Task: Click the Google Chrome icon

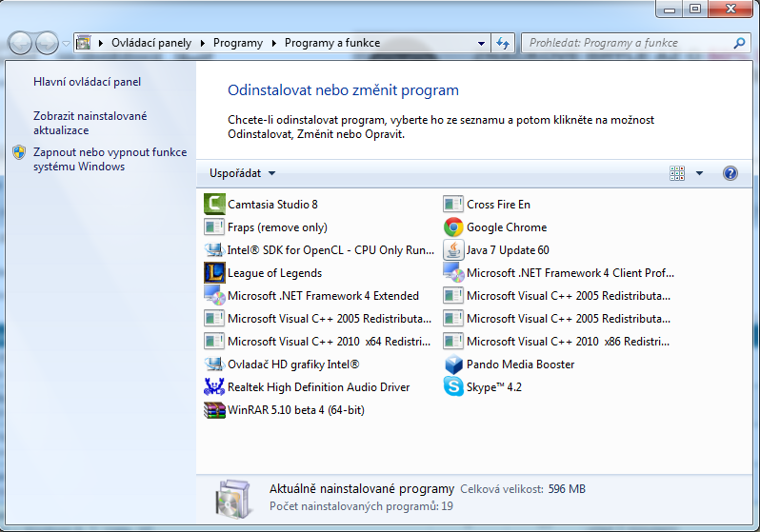Action: click(453, 227)
